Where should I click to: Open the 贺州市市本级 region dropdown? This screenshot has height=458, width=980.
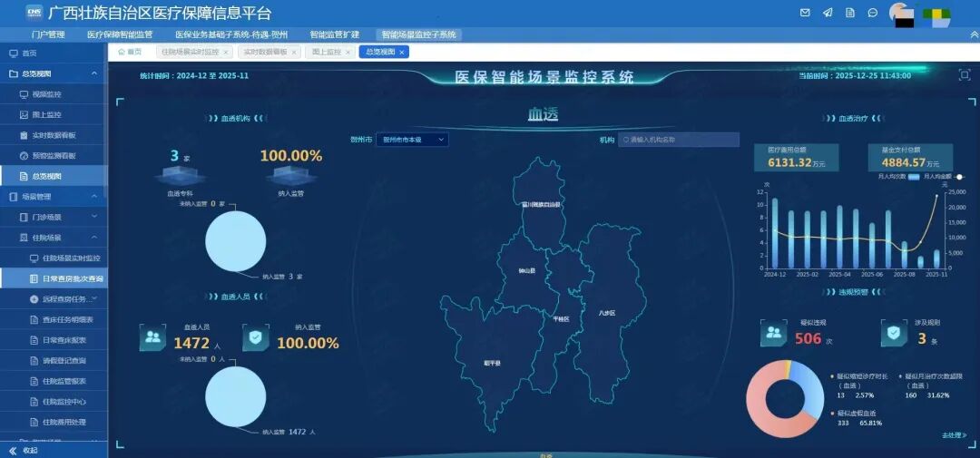pos(412,140)
